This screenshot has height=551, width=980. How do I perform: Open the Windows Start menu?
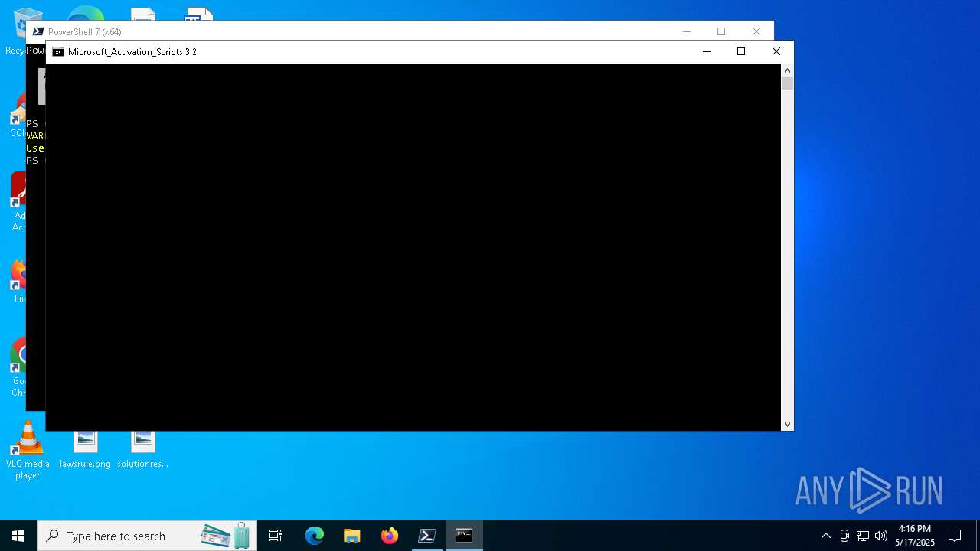[18, 536]
